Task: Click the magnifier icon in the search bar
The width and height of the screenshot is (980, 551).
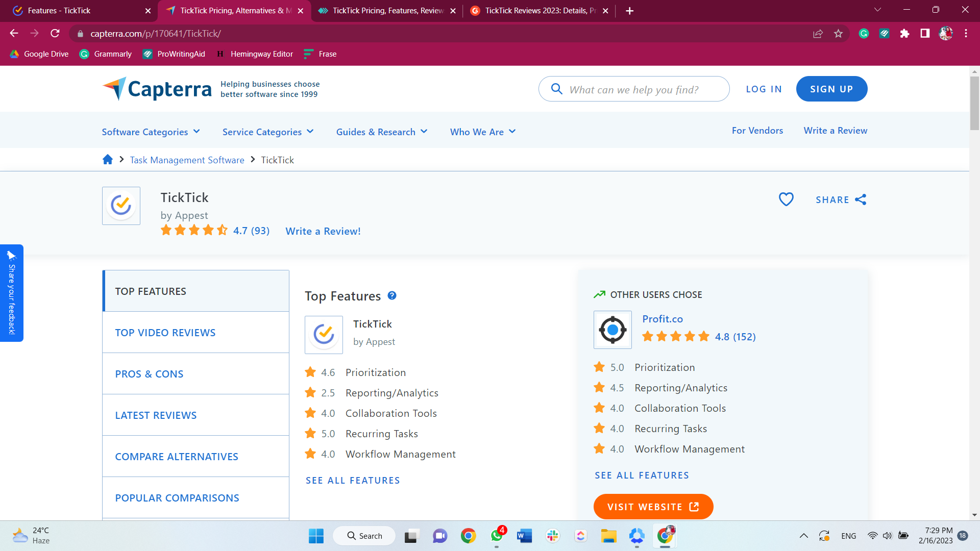Action: pos(557,89)
